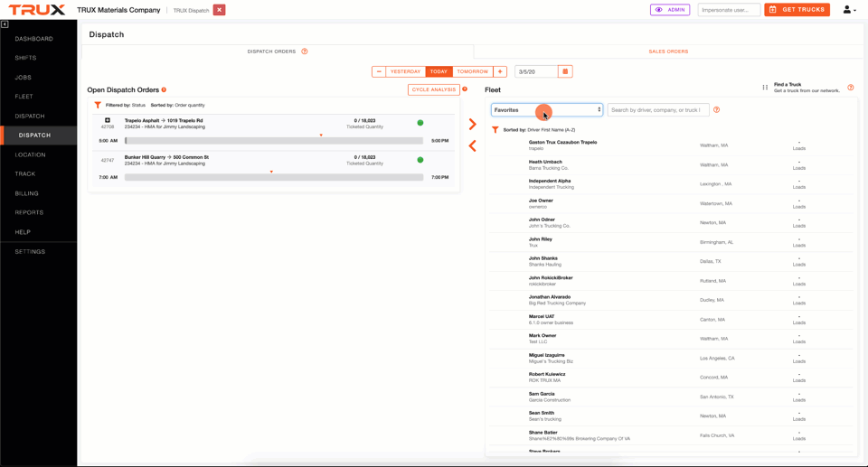Click the 3/5/20 date field
This screenshot has height=467, width=868.
pos(536,71)
